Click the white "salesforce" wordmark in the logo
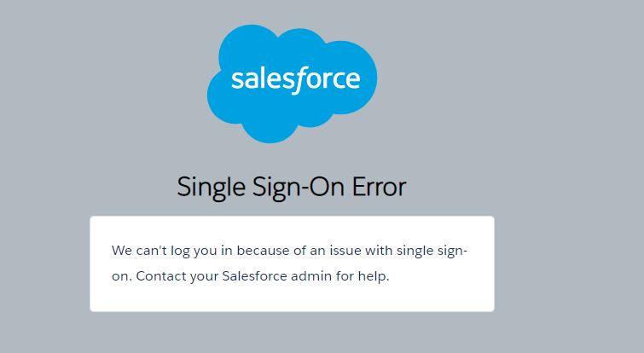The height and width of the screenshot is (353, 644). pos(295,80)
